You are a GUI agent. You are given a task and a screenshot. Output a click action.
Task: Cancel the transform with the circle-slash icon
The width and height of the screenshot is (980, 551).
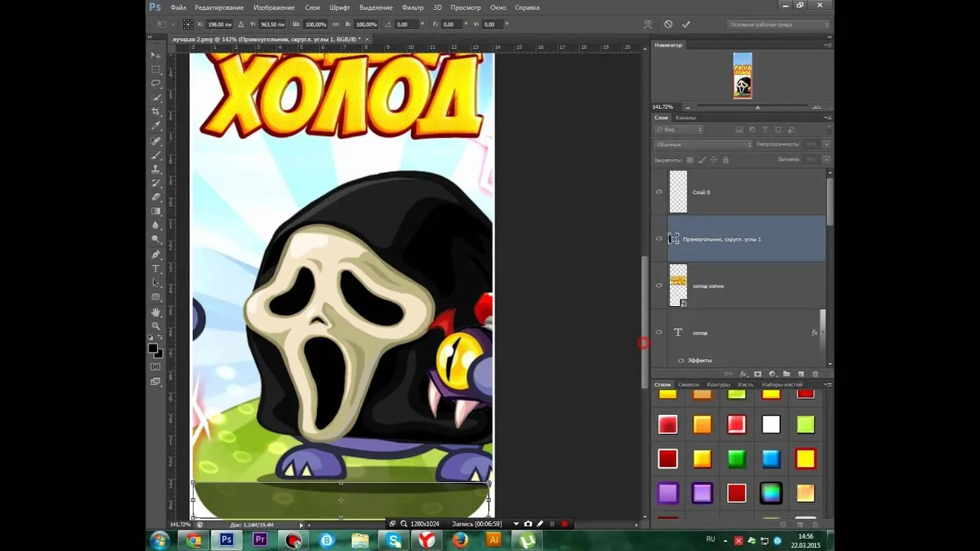coord(668,24)
